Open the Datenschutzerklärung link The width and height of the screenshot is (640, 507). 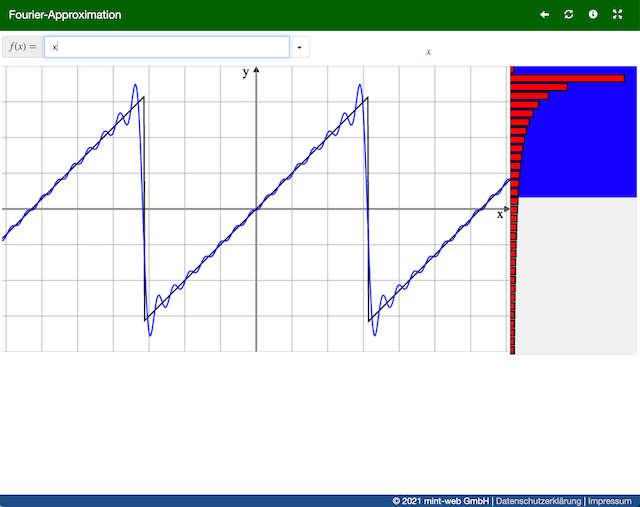tap(538, 501)
